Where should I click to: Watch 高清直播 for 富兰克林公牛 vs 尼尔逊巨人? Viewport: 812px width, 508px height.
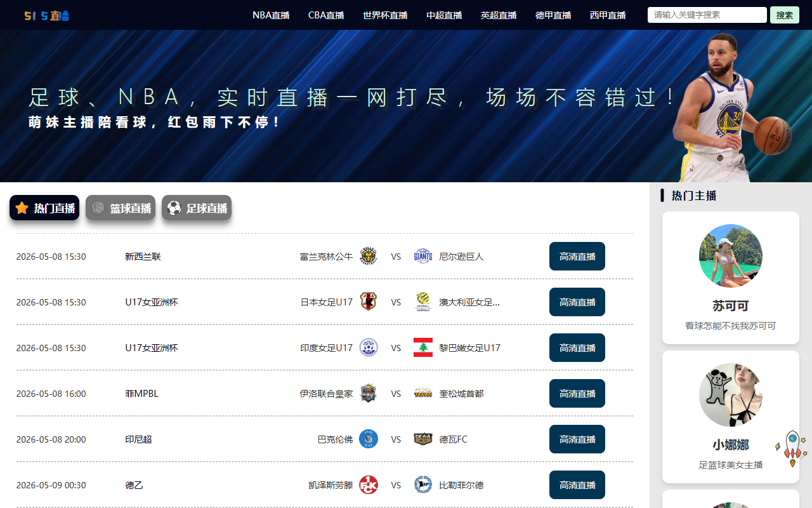click(577, 256)
